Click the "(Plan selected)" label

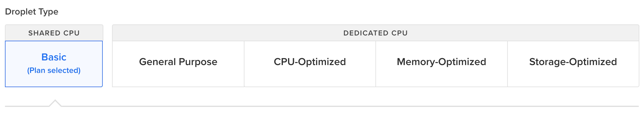(54, 70)
